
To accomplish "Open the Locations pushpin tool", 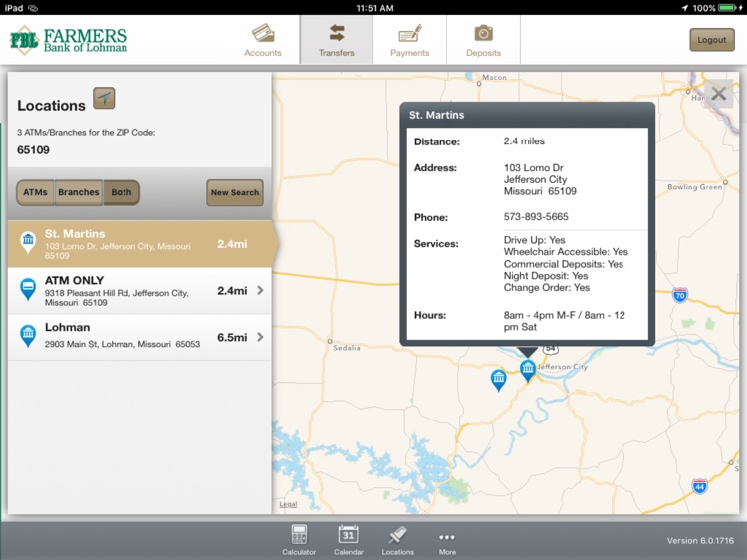I will (397, 540).
